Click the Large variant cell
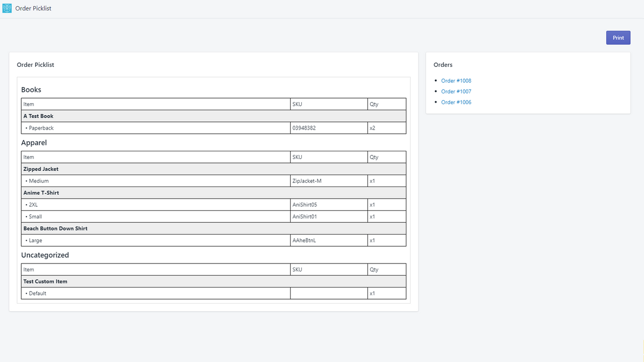The width and height of the screenshot is (644, 362). (156, 240)
